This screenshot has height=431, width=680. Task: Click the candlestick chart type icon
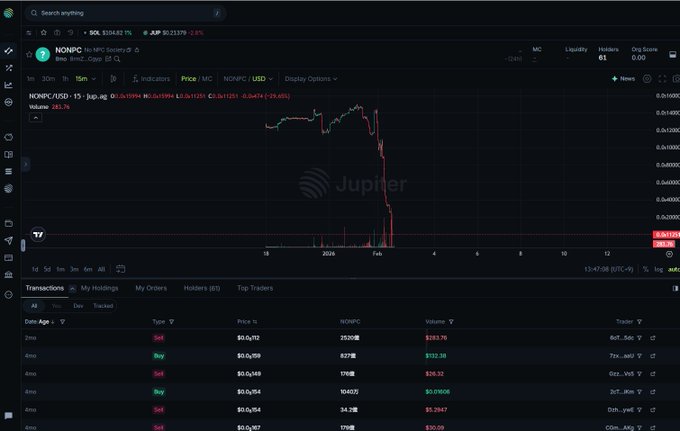tap(113, 78)
